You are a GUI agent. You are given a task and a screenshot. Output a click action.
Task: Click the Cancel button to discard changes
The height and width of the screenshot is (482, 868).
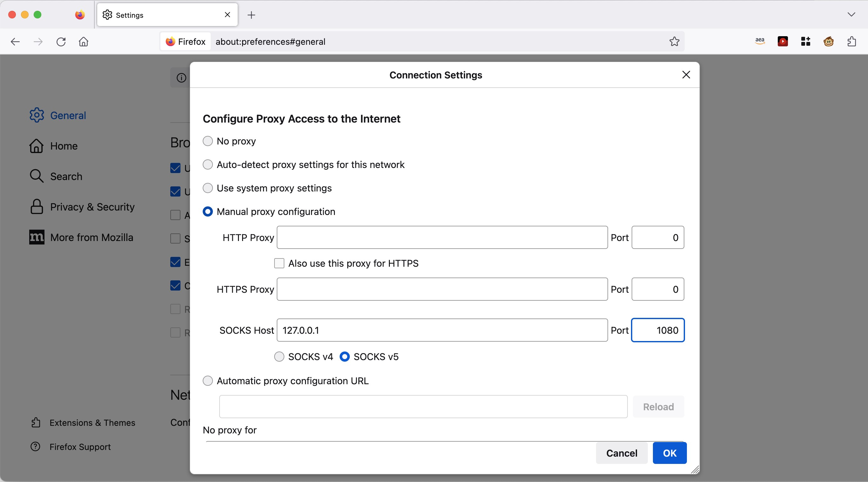coord(621,453)
